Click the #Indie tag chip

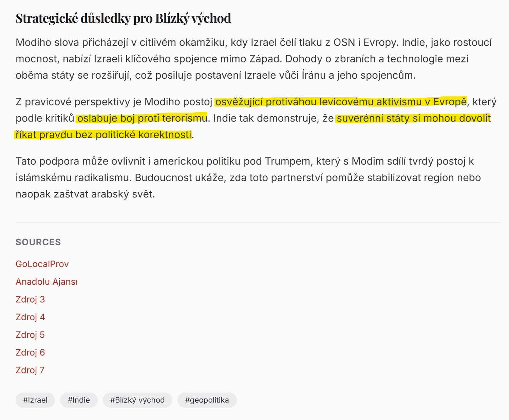coord(79,400)
